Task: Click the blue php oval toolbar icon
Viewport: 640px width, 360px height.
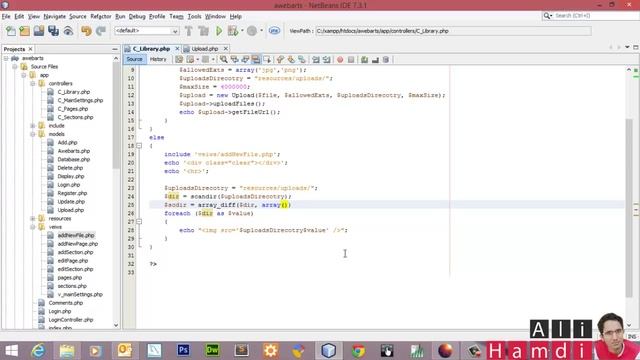Action: click(274, 31)
